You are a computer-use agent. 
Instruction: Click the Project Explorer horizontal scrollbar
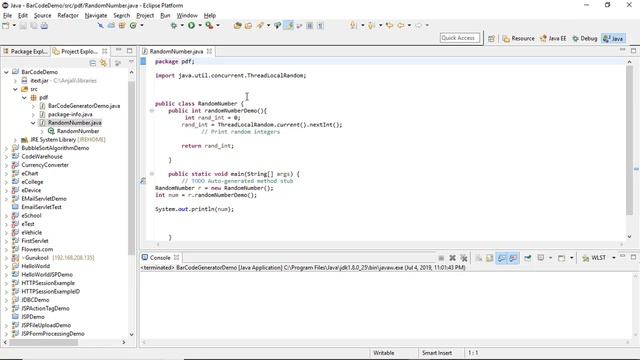44,342
